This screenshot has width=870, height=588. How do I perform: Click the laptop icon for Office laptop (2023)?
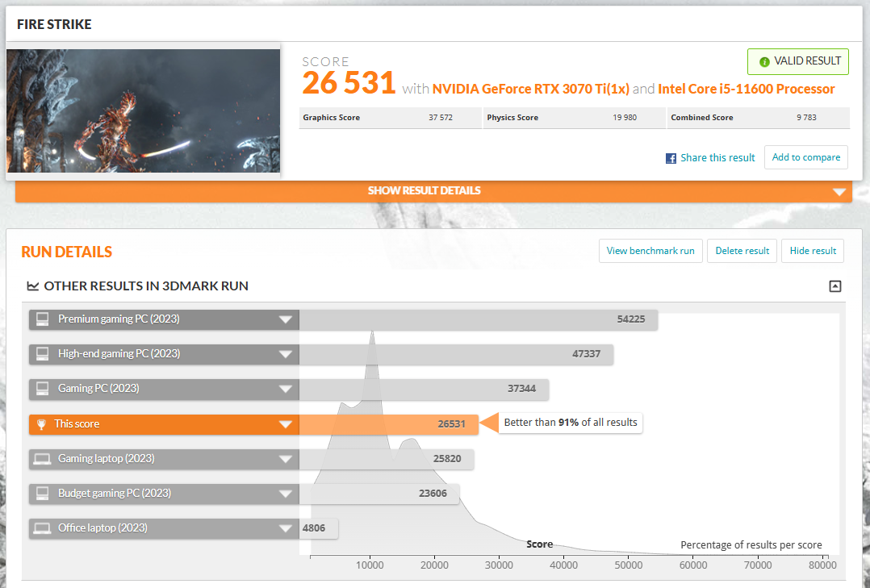[x=42, y=528]
